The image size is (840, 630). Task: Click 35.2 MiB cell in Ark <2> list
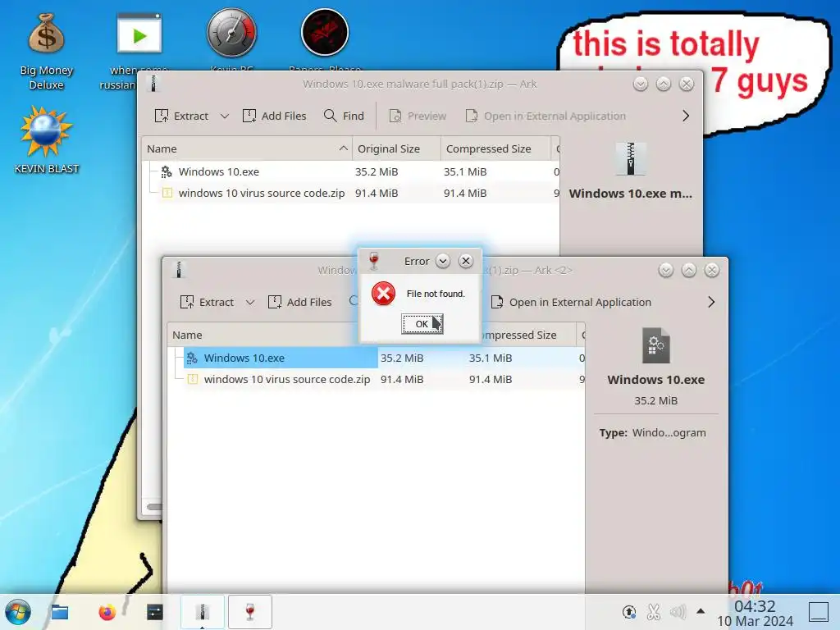click(402, 358)
